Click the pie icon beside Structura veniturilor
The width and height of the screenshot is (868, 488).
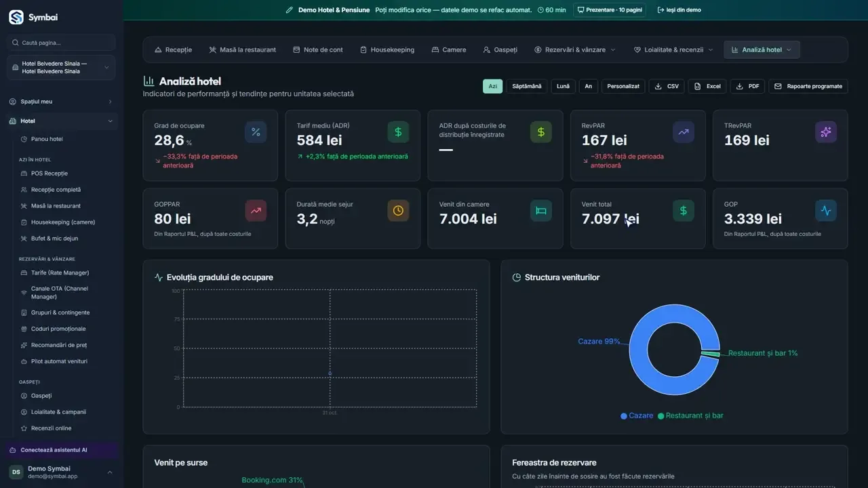pyautogui.click(x=516, y=277)
